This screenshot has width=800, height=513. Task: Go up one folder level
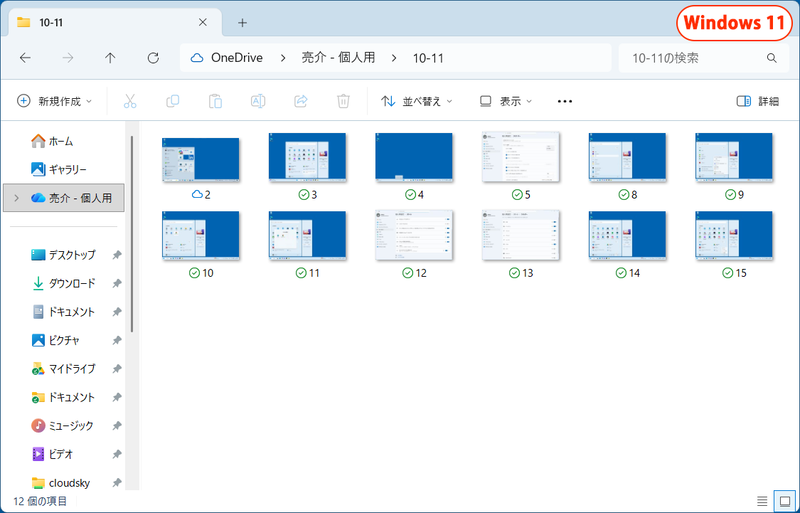110,58
